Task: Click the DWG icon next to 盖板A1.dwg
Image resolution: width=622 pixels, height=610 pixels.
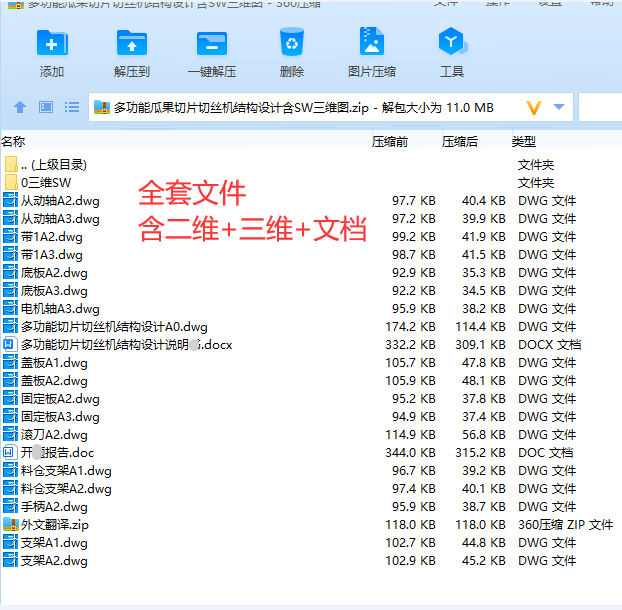Action: (10, 363)
